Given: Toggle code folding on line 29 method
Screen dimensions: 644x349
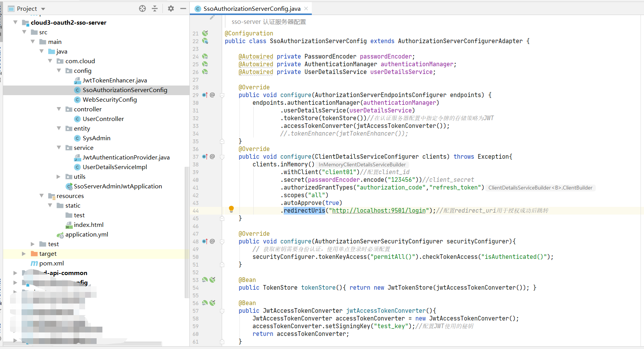Looking at the screenshot, I should tap(222, 95).
